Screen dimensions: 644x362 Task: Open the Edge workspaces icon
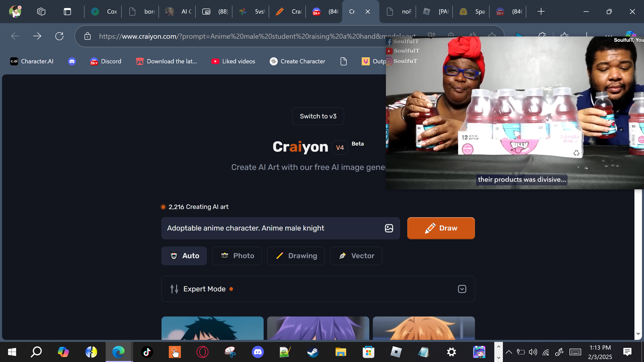tap(41, 12)
